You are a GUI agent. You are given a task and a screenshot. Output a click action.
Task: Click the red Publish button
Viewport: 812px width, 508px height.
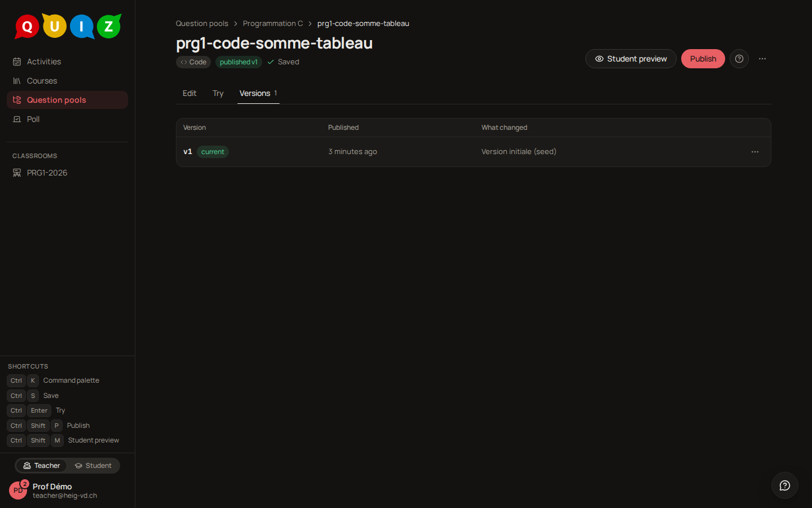coord(703,59)
